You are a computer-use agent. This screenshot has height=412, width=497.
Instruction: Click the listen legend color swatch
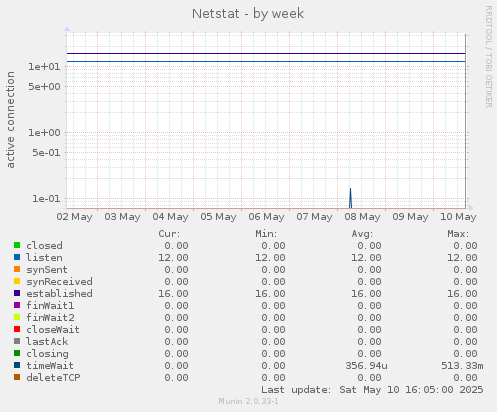pyautogui.click(x=17, y=257)
